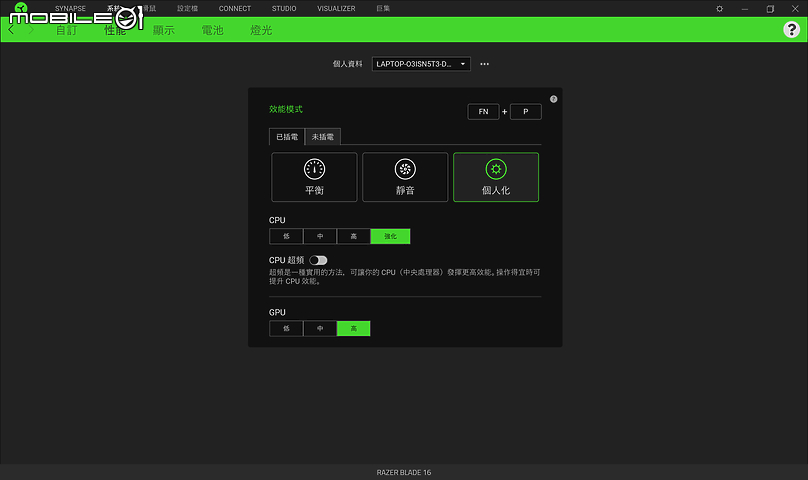Open the help question mark in the green bar

click(792, 29)
